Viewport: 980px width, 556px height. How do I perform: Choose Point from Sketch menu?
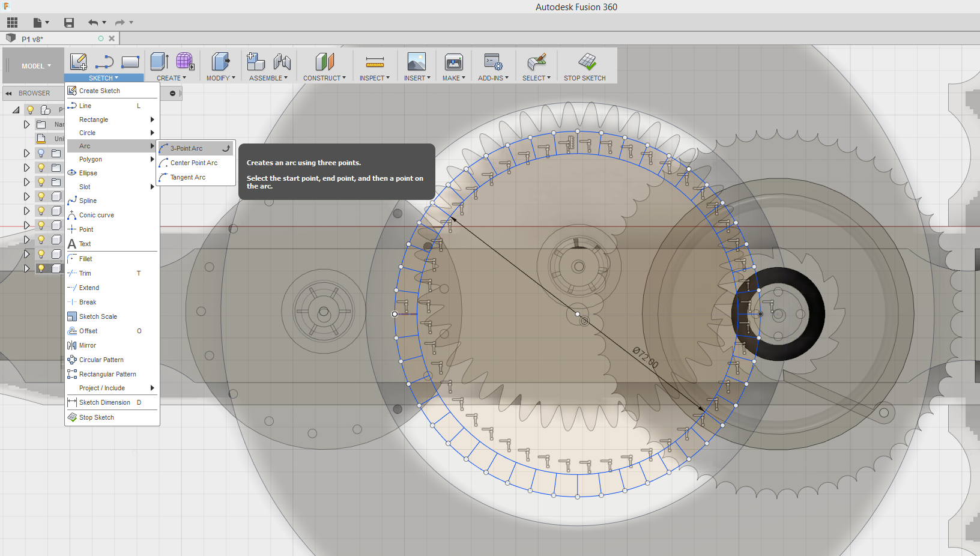click(112, 229)
